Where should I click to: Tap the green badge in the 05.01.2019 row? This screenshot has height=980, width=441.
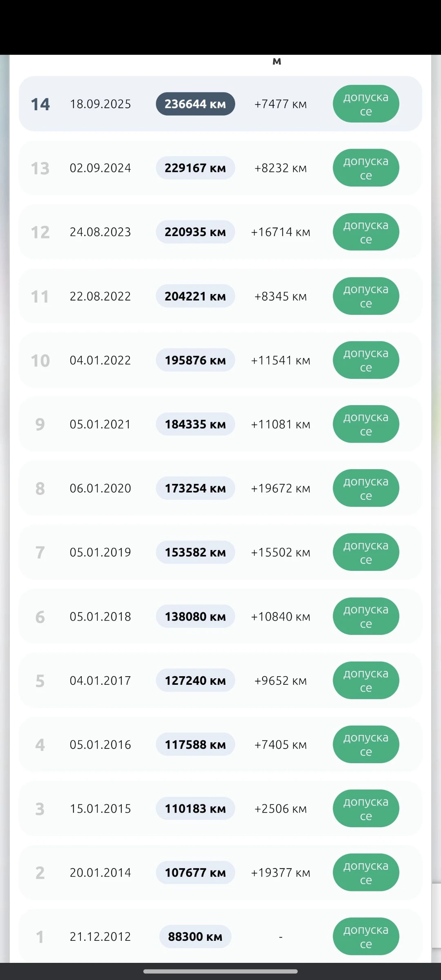[x=366, y=552]
